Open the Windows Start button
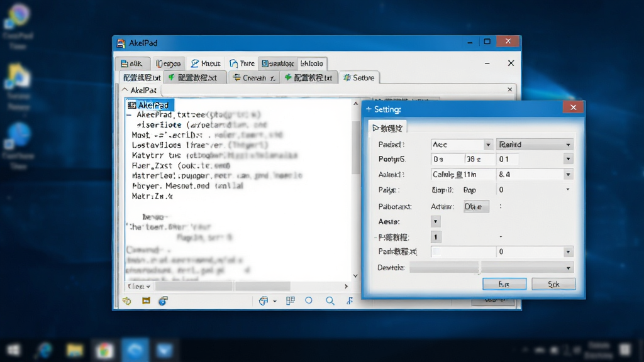This screenshot has height=362, width=644. point(14,350)
